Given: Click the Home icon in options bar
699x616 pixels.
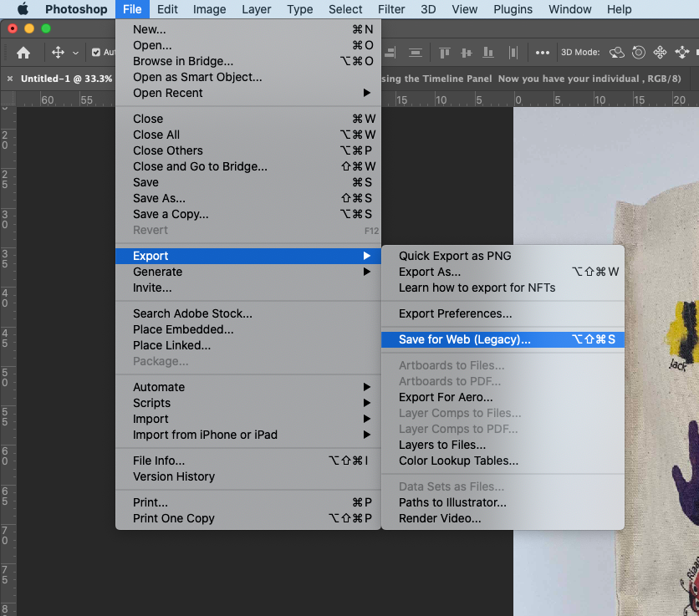Looking at the screenshot, I should tap(23, 53).
